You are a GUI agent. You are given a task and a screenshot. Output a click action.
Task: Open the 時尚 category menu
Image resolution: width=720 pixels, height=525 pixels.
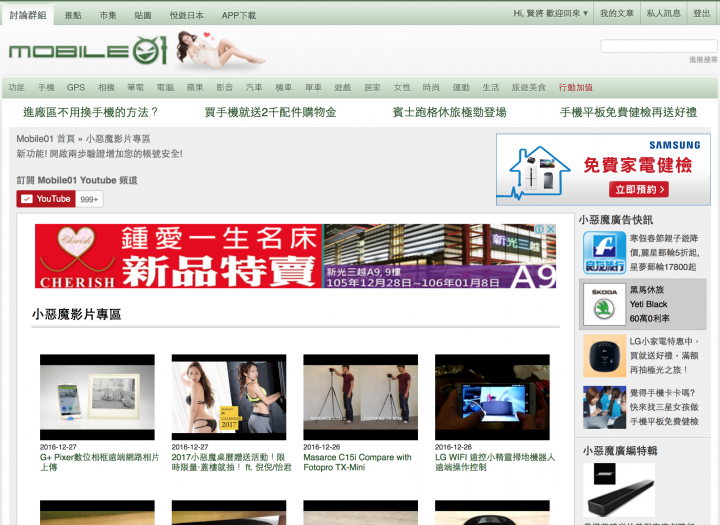pyautogui.click(x=431, y=87)
